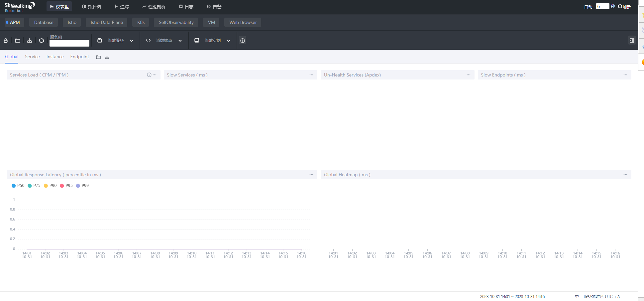Click the download export icon in the dark toolbar

(x=30, y=41)
